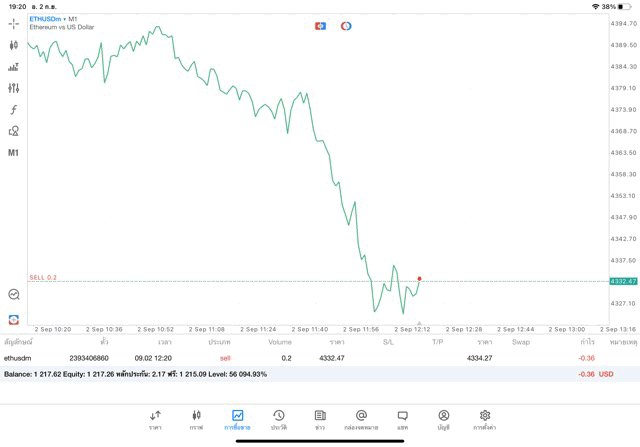640x447 pixels.
Task: Open the drawing objects shapes icon
Action: point(14,131)
